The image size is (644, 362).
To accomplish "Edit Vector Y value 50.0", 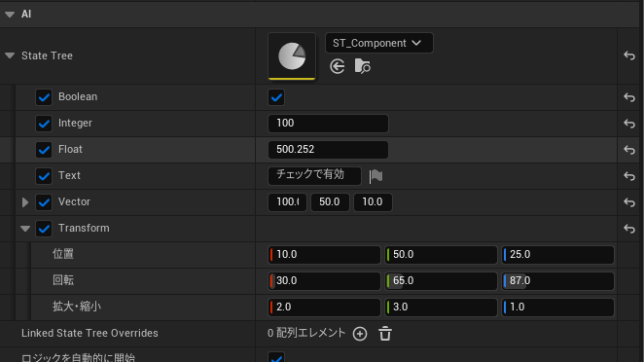I will 330,202.
